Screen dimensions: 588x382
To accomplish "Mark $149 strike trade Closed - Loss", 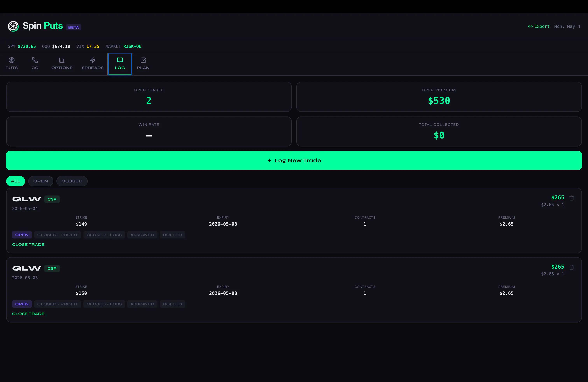I will (104, 235).
